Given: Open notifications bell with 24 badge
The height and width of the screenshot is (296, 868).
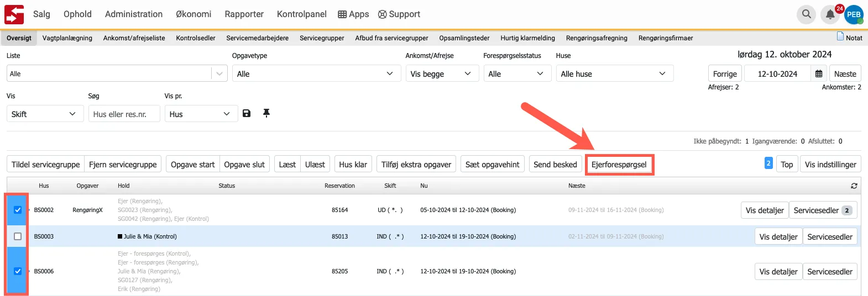Looking at the screenshot, I should click(x=830, y=15).
